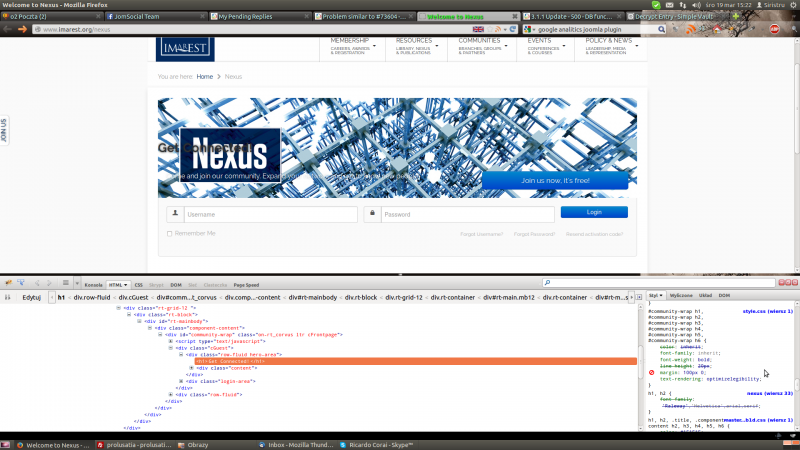Collapse the div class component-content node

150,328
